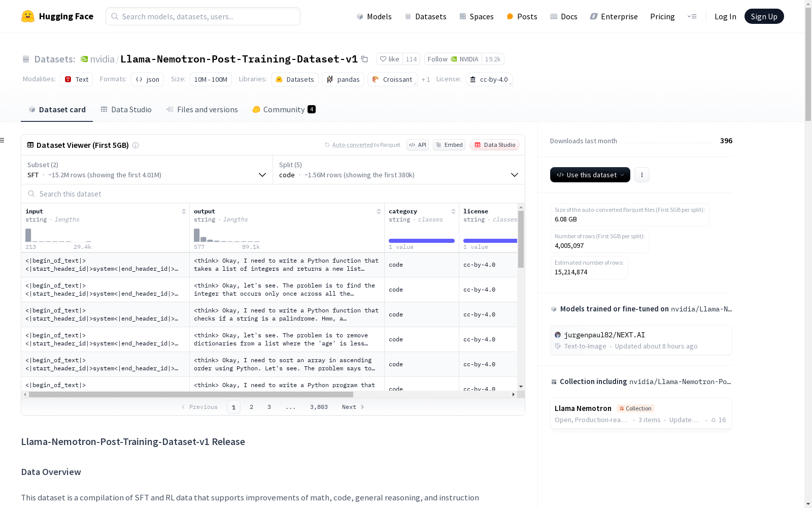Image resolution: width=812 pixels, height=508 pixels.
Task: Click the Datasets icon before the breadcrumb
Action: click(26, 59)
